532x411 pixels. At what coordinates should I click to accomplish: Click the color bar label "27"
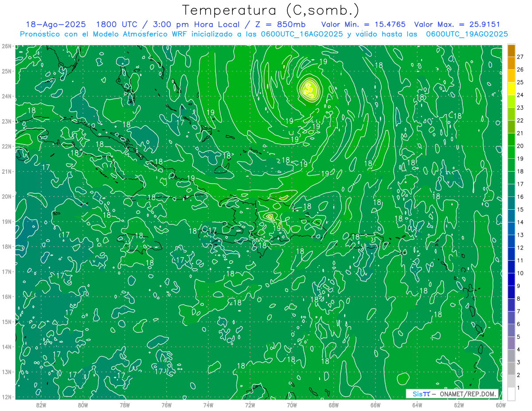520,56
